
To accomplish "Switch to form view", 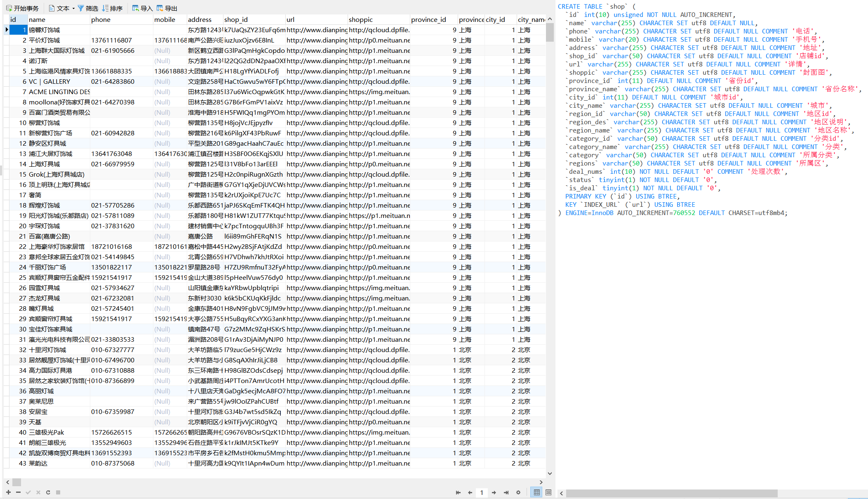I will click(548, 492).
